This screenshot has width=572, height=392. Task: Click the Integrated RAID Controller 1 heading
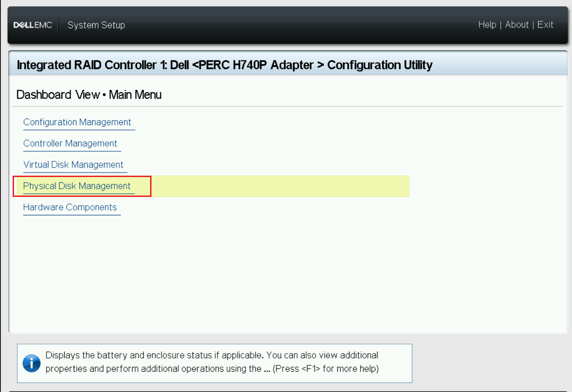224,65
